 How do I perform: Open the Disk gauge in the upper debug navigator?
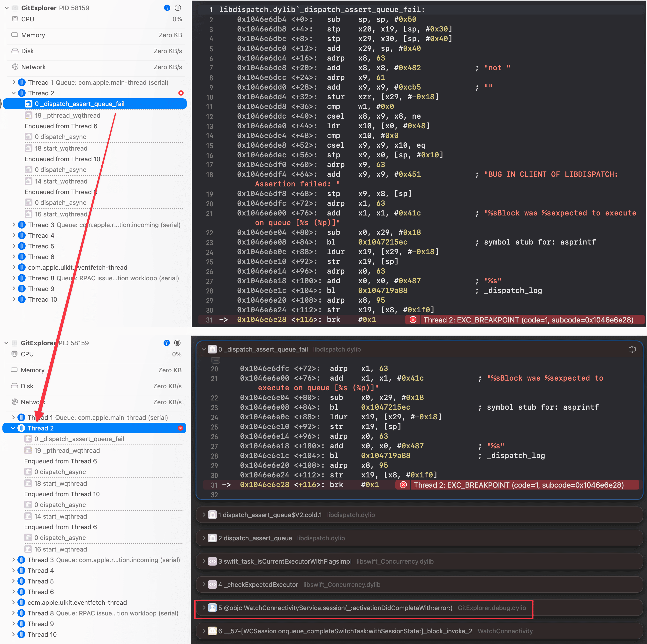click(97, 51)
